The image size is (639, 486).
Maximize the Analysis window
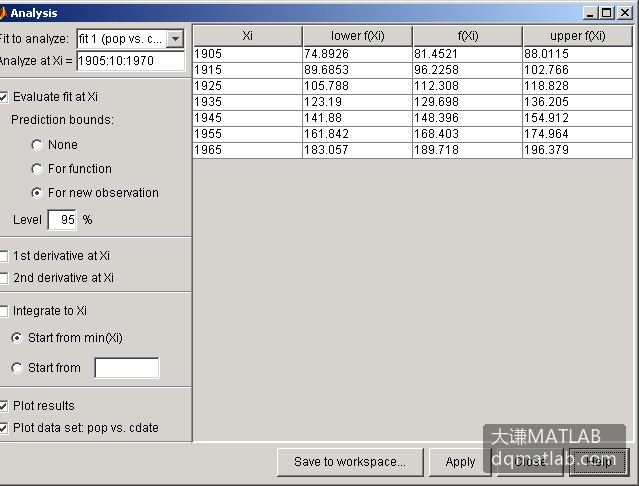(606, 13)
